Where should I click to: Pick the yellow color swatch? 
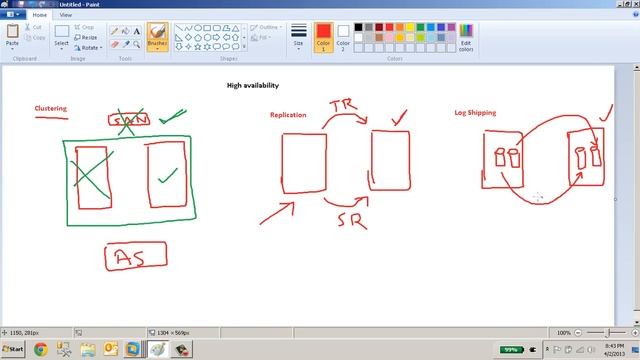(x=410, y=27)
